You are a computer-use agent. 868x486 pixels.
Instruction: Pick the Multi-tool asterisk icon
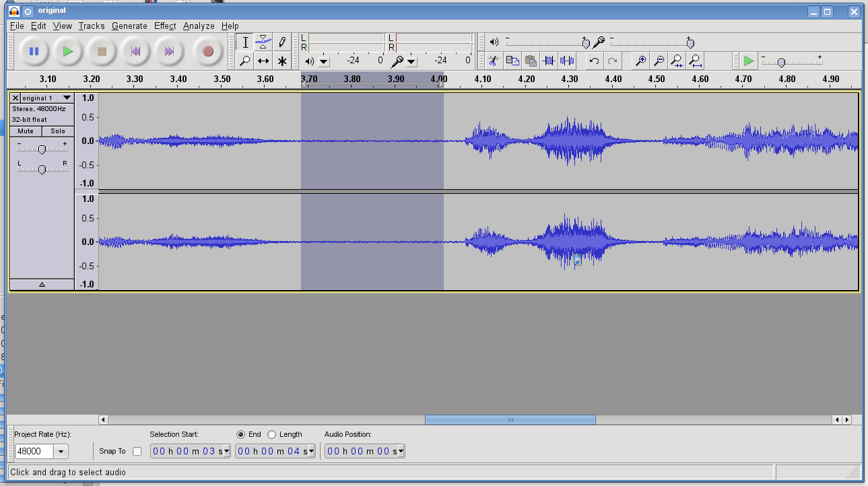pyautogui.click(x=282, y=61)
